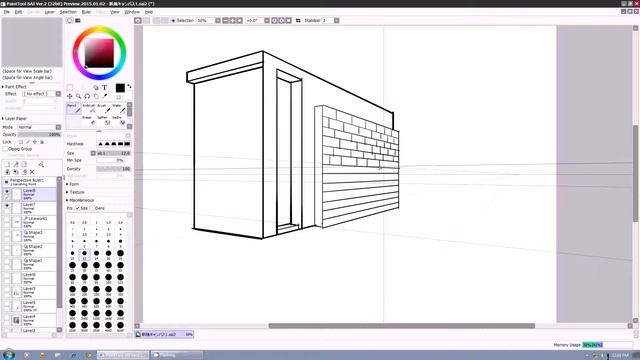
Task: Create a new linework layer
Action: pos(16,164)
